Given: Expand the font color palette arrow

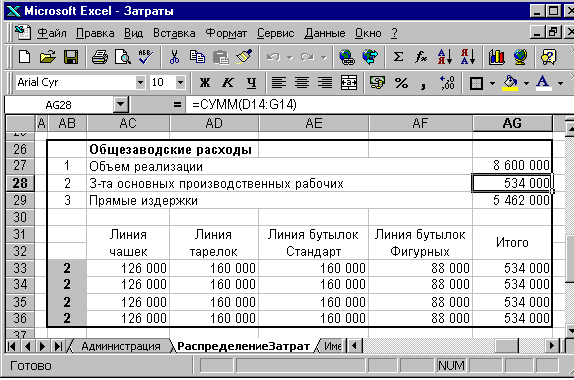Looking at the screenshot, I should (x=560, y=83).
